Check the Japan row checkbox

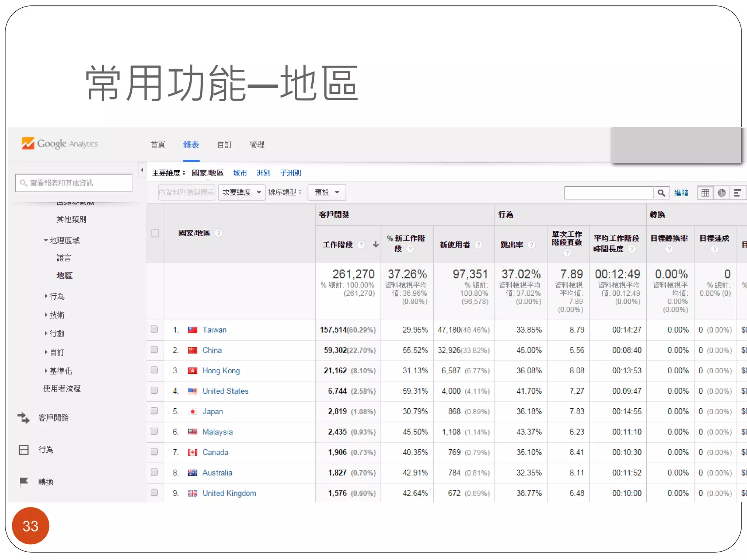click(x=154, y=411)
